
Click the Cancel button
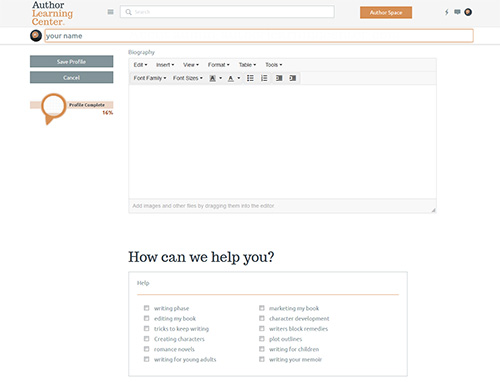[x=71, y=77]
